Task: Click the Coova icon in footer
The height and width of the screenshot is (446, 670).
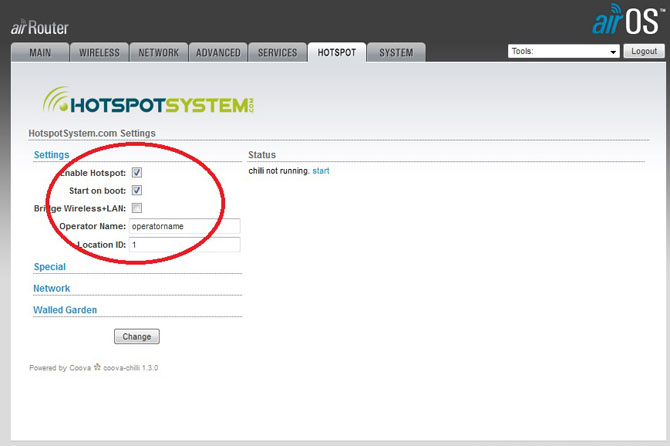Action: coord(97,367)
